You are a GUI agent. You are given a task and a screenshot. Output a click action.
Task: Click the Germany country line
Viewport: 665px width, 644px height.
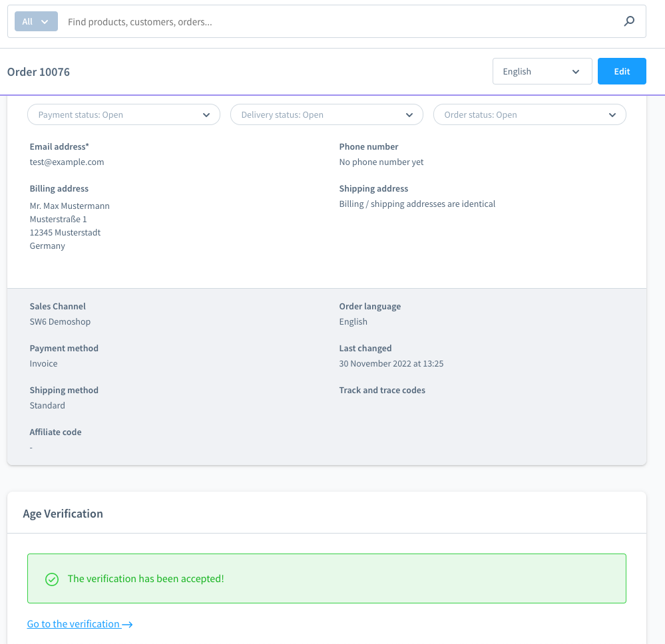click(x=47, y=246)
